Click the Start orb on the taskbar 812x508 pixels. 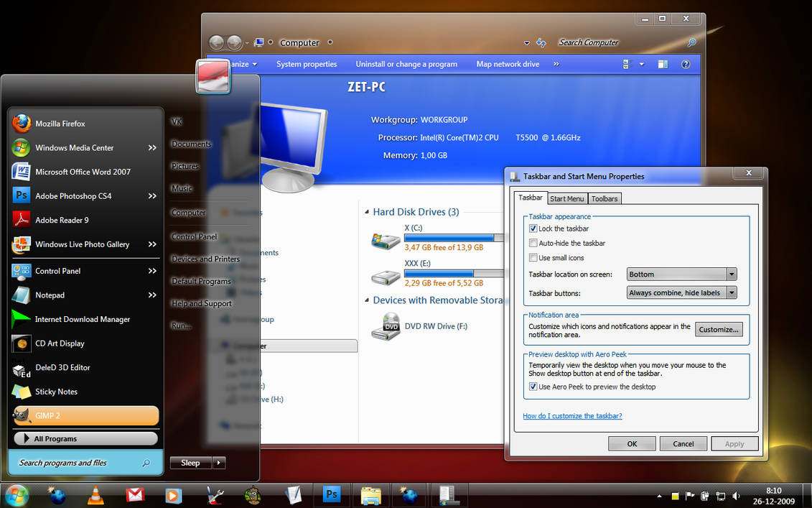[x=17, y=496]
